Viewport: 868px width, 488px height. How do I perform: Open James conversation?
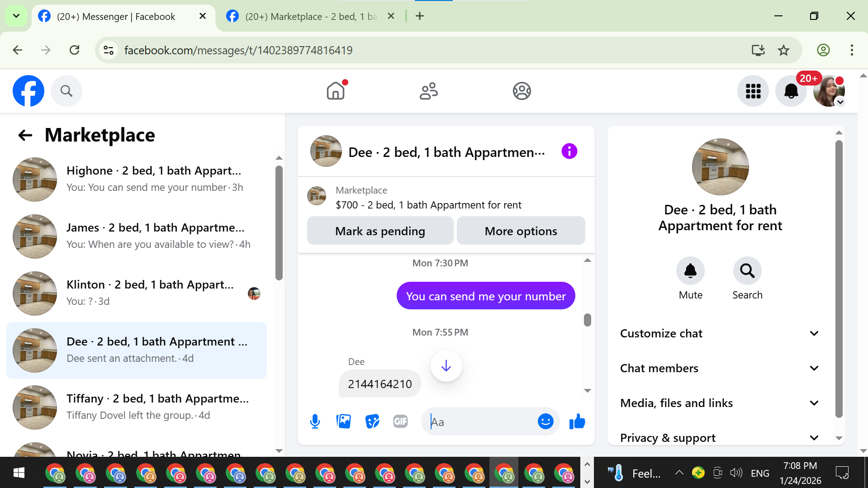pyautogui.click(x=137, y=236)
